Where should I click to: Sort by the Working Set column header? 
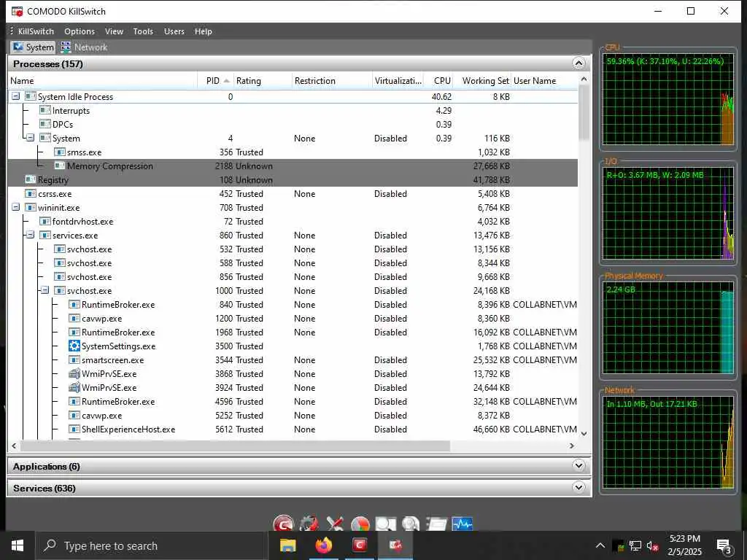[x=482, y=81]
